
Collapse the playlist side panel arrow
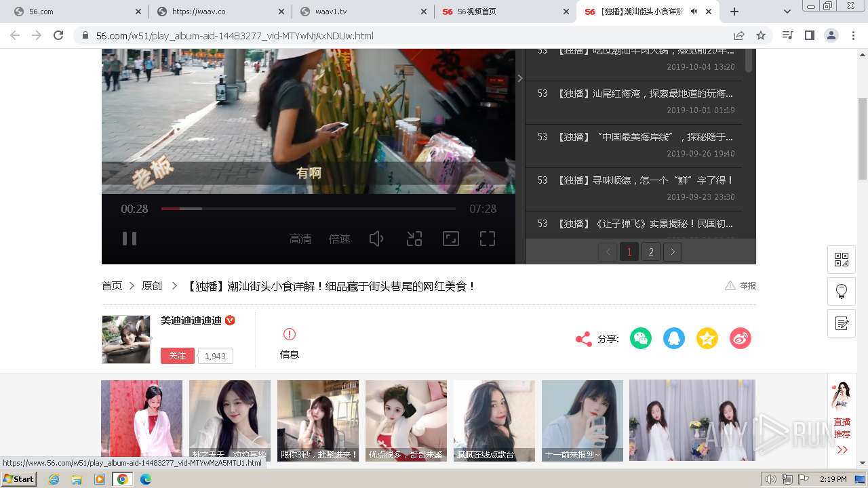(520, 79)
